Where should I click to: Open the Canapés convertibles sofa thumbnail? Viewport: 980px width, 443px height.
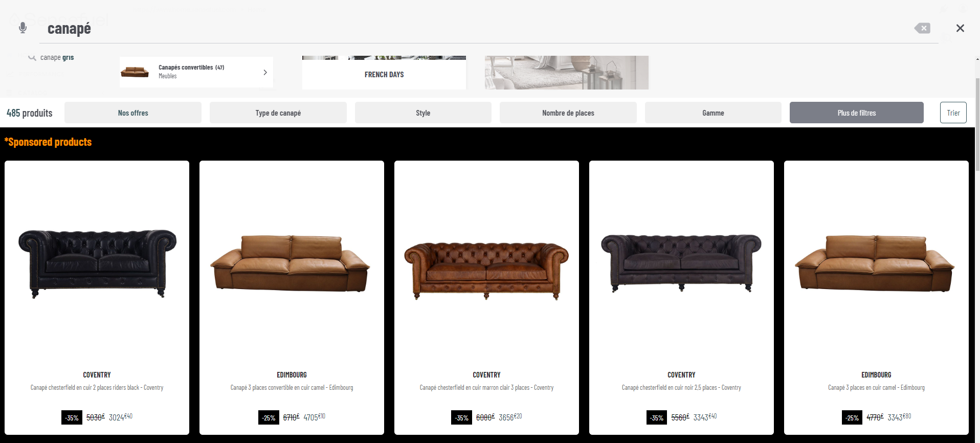pos(135,72)
